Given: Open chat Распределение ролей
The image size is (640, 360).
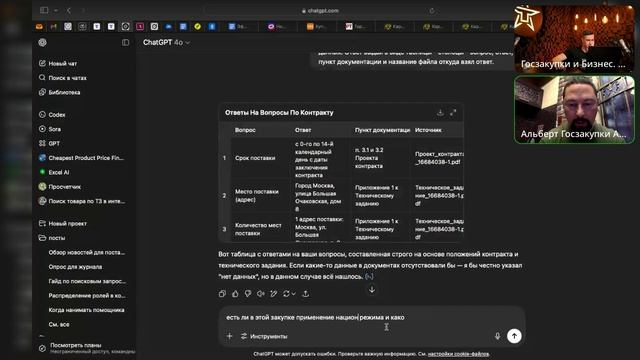Looking at the screenshot, I should (x=87, y=295).
